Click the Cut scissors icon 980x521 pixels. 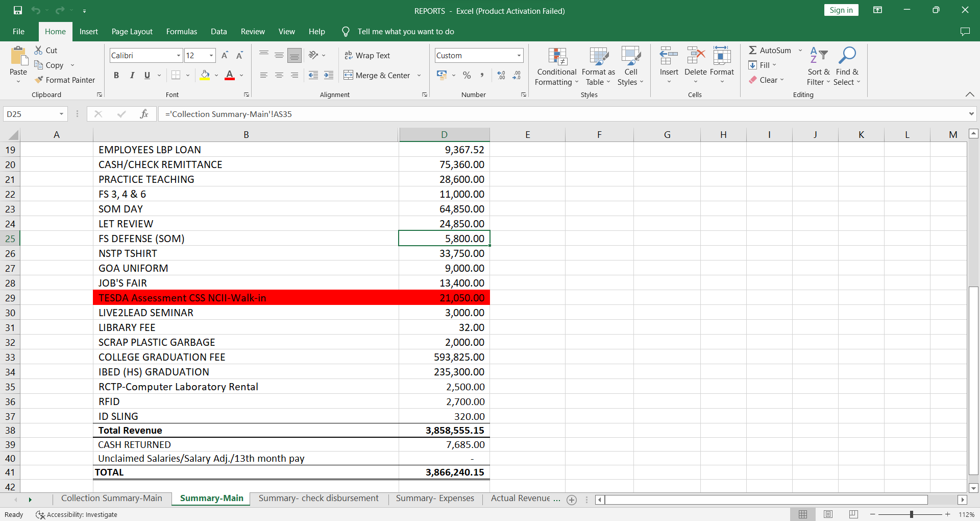point(39,50)
